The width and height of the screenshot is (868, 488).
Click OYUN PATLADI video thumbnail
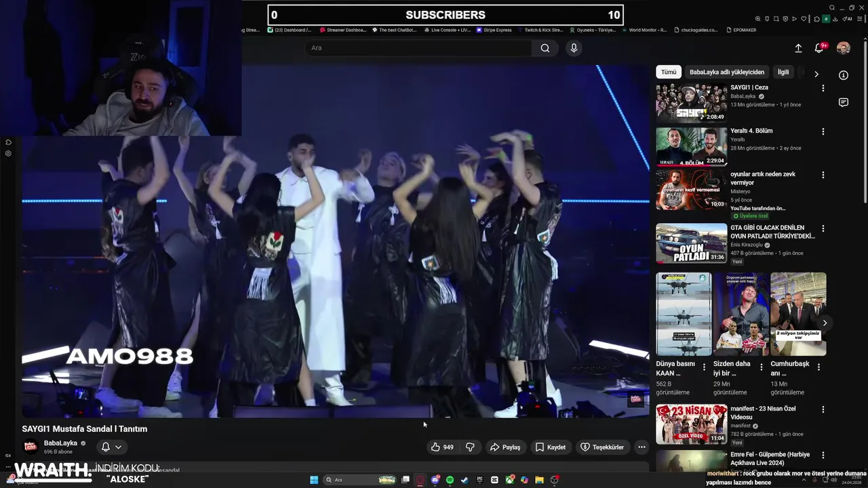pyautogui.click(x=691, y=243)
